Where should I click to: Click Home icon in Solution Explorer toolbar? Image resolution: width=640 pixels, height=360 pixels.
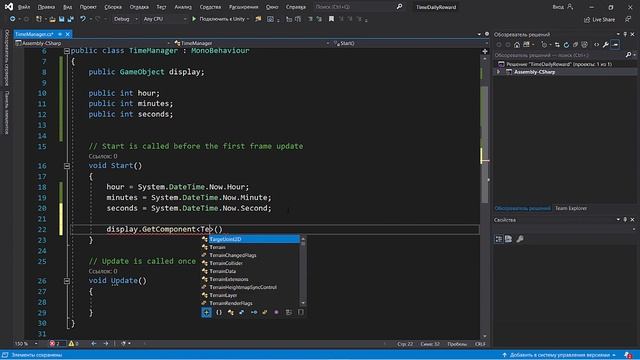coord(517,45)
